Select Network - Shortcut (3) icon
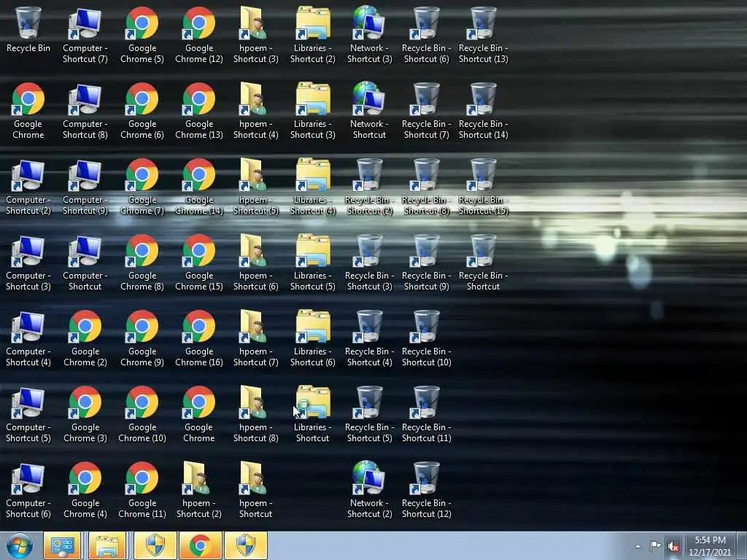 [369, 35]
